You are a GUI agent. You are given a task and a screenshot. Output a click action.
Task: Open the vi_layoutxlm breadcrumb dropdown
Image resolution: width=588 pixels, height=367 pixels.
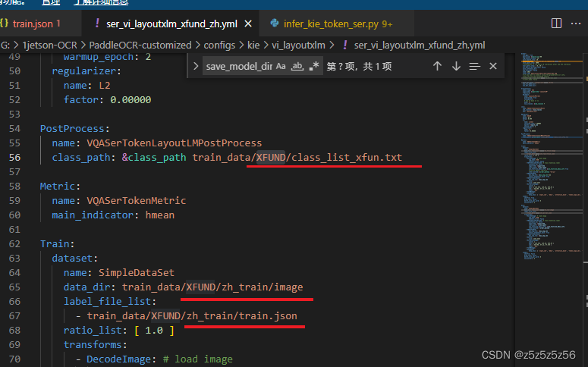pyautogui.click(x=298, y=45)
